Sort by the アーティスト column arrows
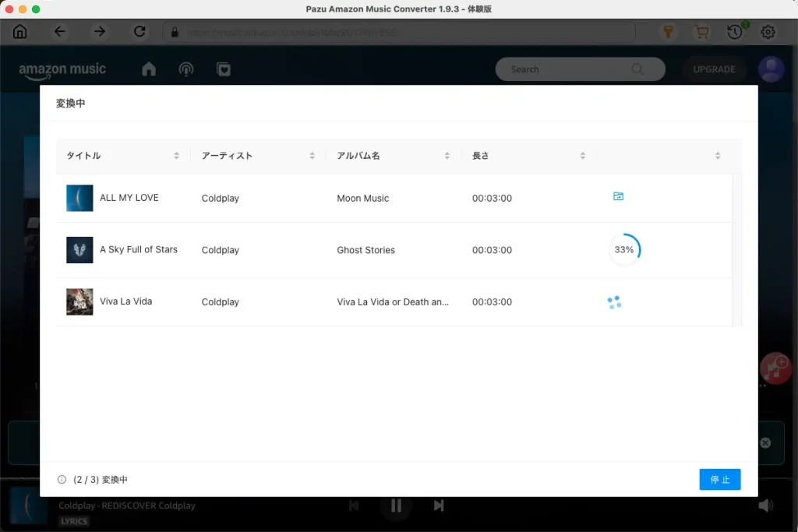Image resolution: width=798 pixels, height=532 pixels. [x=312, y=155]
